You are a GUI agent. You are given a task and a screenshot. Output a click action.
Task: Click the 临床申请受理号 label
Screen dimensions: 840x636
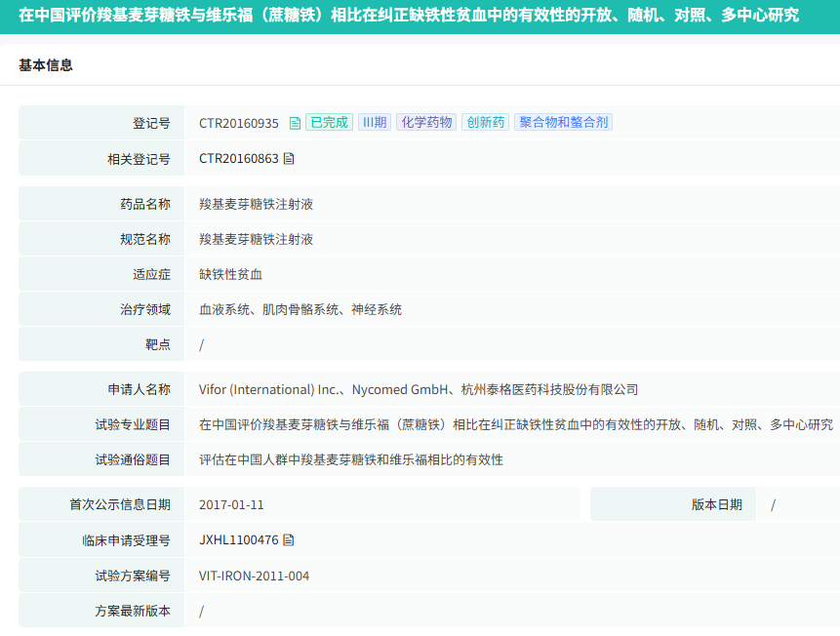126,540
